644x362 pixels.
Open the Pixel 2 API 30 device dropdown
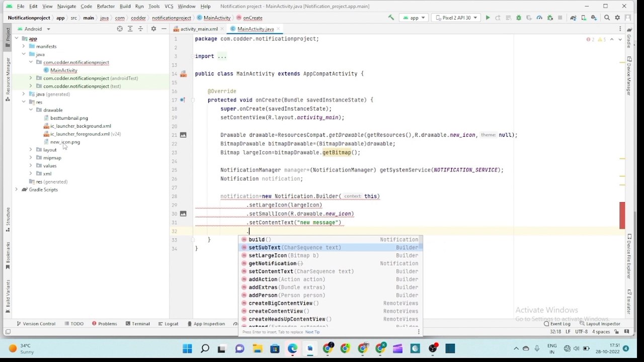coord(455,18)
